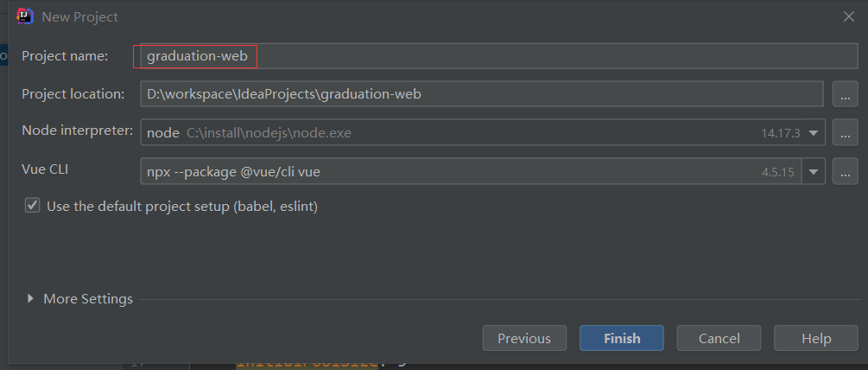Close the New Project dialog
868x370 pixels.
[x=849, y=16]
